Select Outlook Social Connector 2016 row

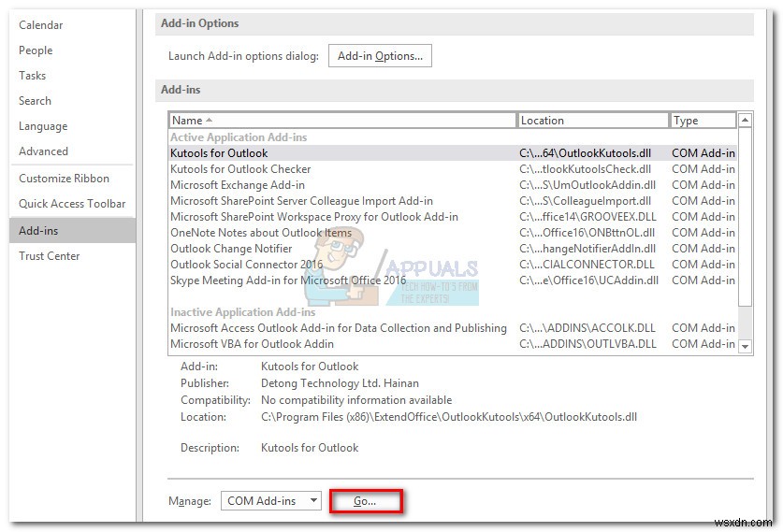(x=453, y=265)
